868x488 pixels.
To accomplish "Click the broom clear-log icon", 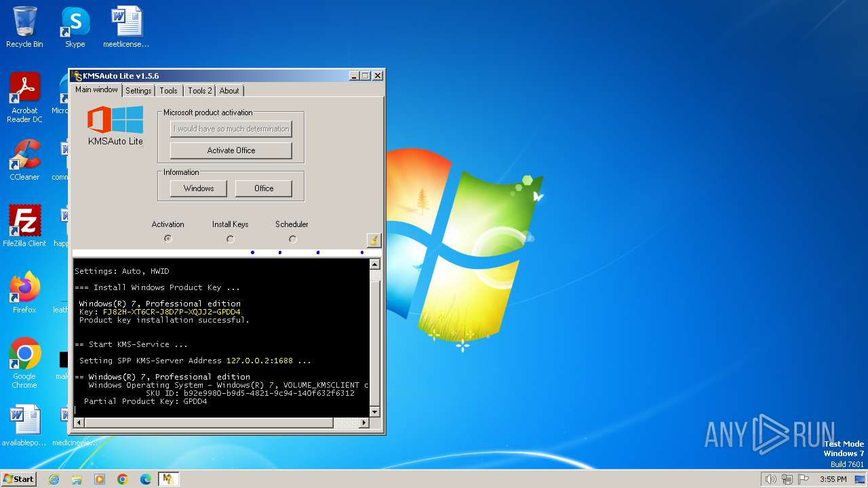I will 374,240.
